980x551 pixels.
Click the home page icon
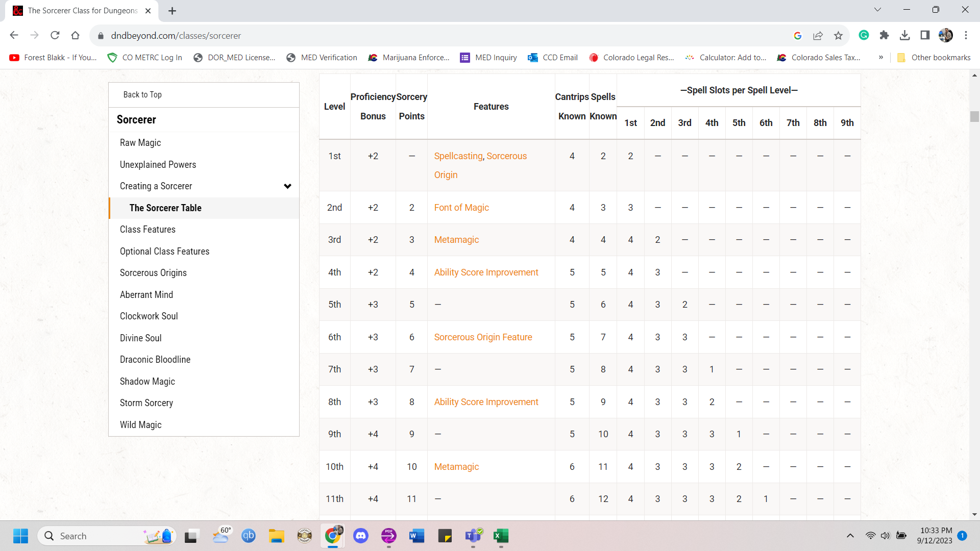tap(76, 35)
